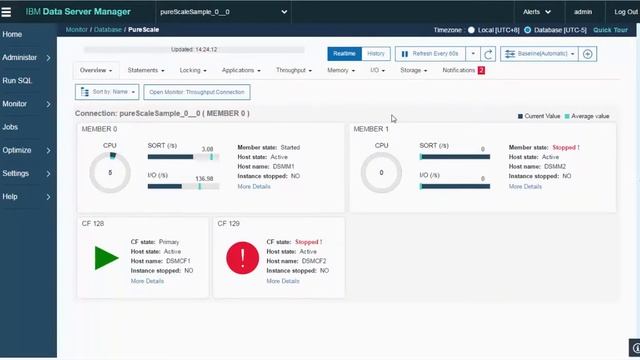Open the Baseline(Automatic) dropdown

539,54
